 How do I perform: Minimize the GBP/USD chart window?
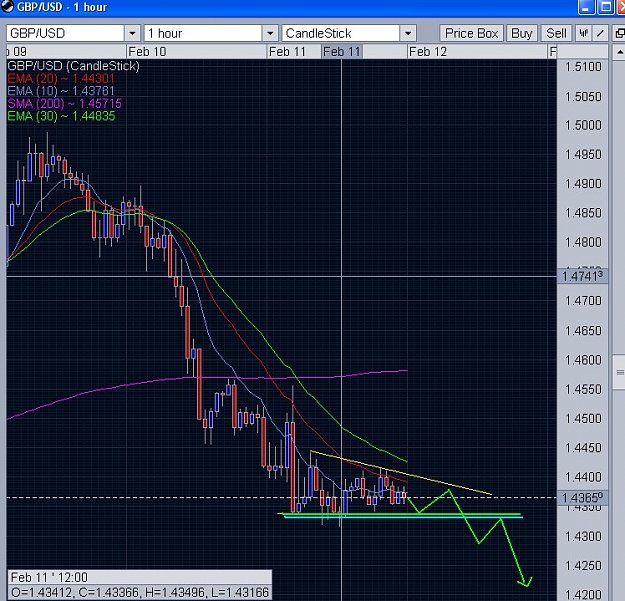(x=586, y=7)
